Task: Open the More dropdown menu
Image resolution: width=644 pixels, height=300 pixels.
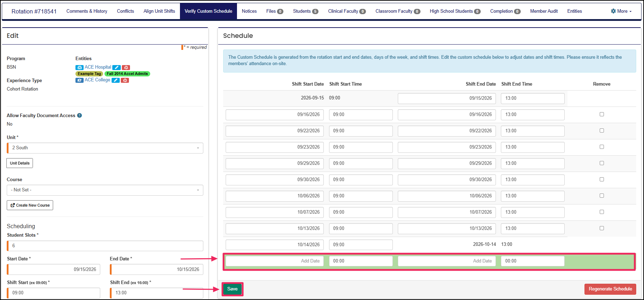Action: tap(621, 11)
